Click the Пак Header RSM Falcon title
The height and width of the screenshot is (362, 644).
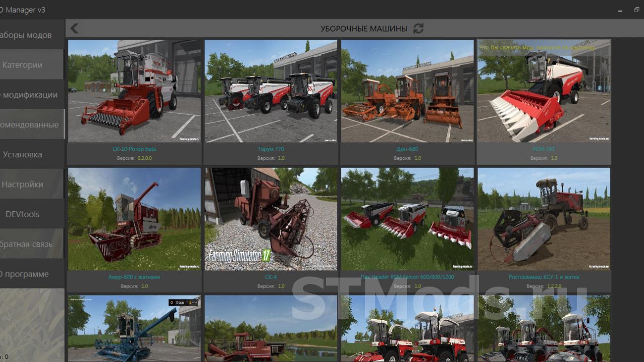point(407,277)
